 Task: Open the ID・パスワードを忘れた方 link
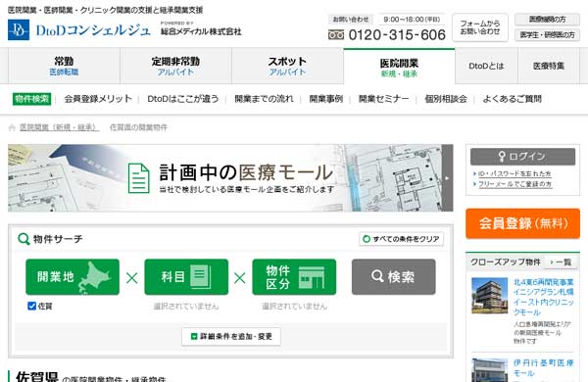[514, 174]
